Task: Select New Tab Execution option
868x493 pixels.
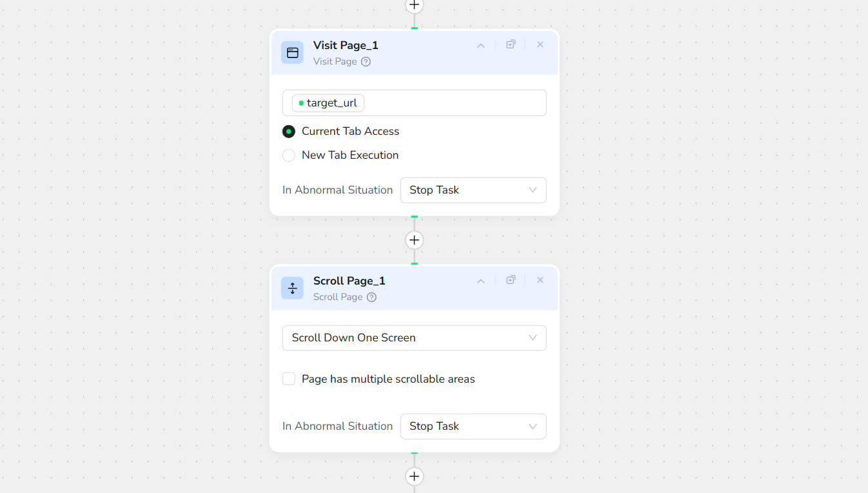Action: (x=289, y=156)
